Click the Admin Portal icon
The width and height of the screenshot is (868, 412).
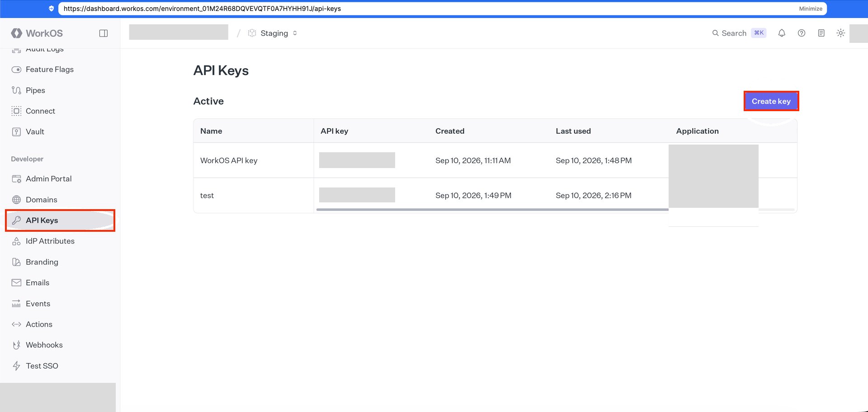[16, 179]
